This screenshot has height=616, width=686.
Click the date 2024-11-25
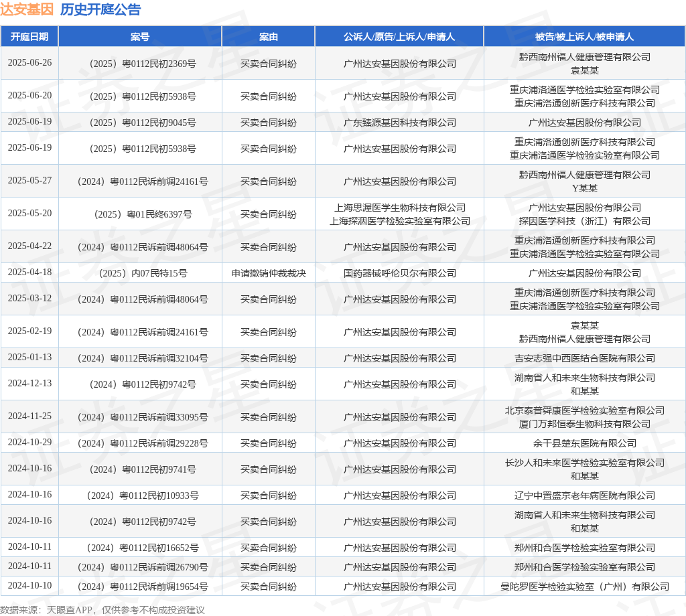[29, 416]
